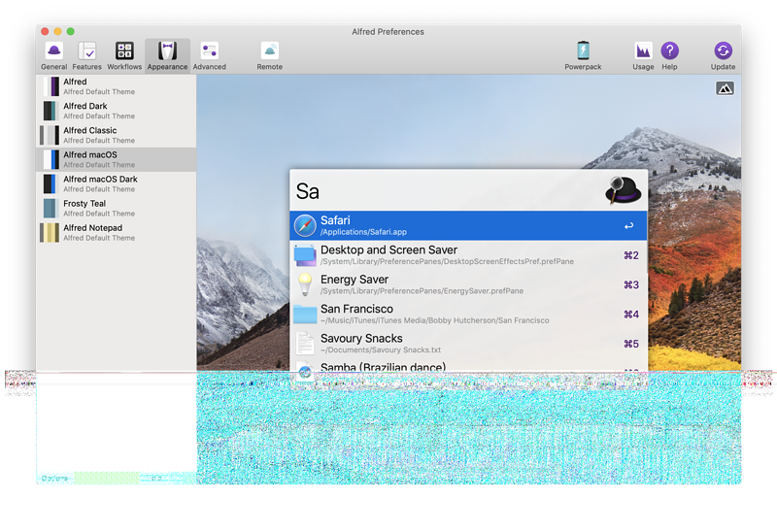
Task: Click the Energy Saver lightbulb icon
Action: [x=305, y=284]
